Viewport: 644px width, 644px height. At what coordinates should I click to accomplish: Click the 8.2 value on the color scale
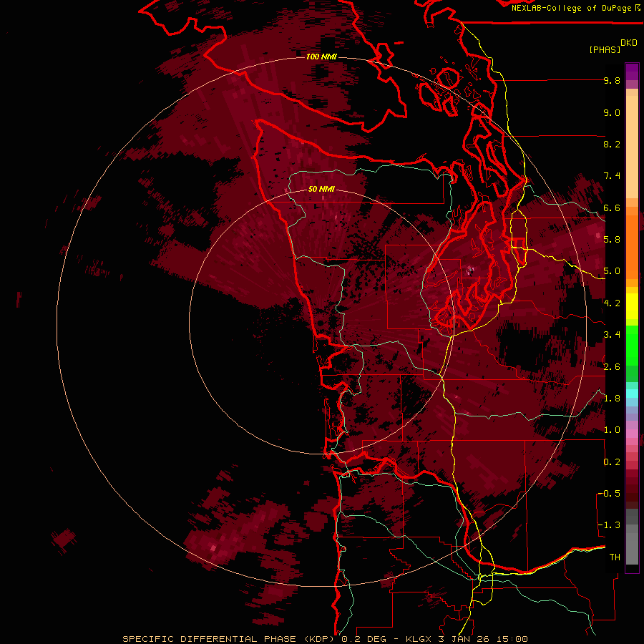[x=612, y=144]
